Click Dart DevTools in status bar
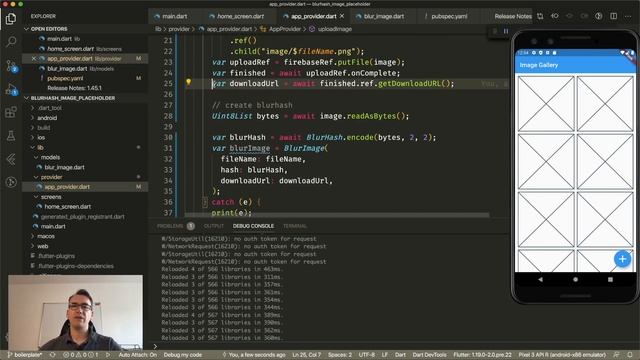 point(429,355)
